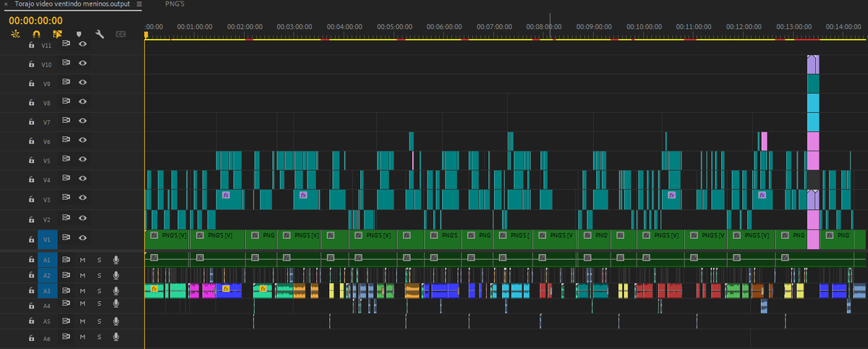Toggle track lock for A2

click(31, 275)
